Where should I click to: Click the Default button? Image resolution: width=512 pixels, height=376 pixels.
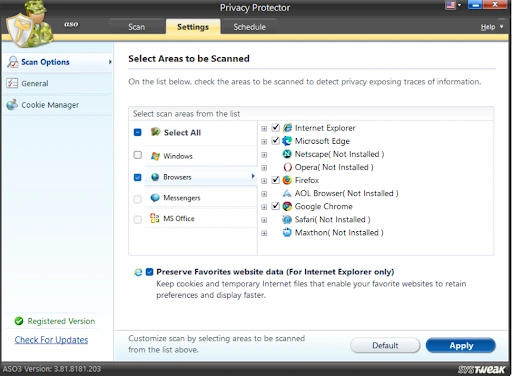(x=385, y=345)
